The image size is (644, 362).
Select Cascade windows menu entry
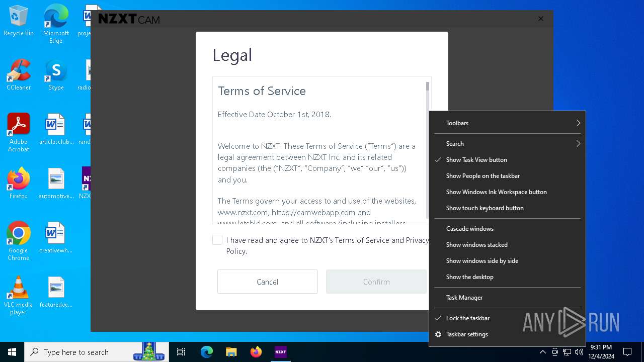coord(507,229)
